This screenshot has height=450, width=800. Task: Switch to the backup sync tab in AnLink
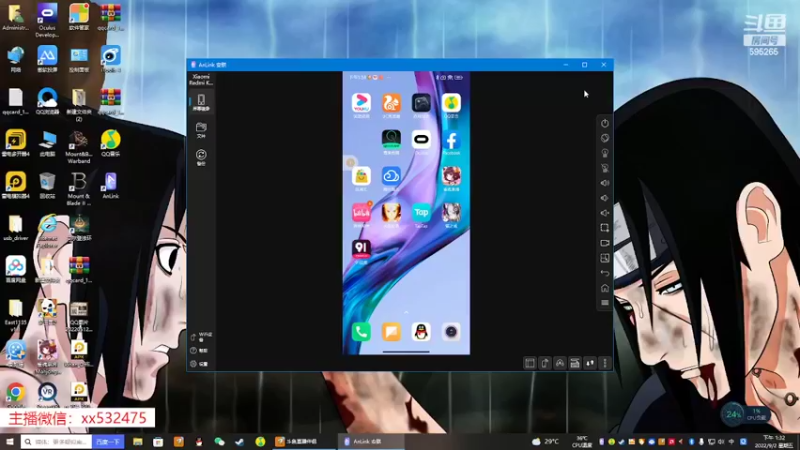point(201,158)
